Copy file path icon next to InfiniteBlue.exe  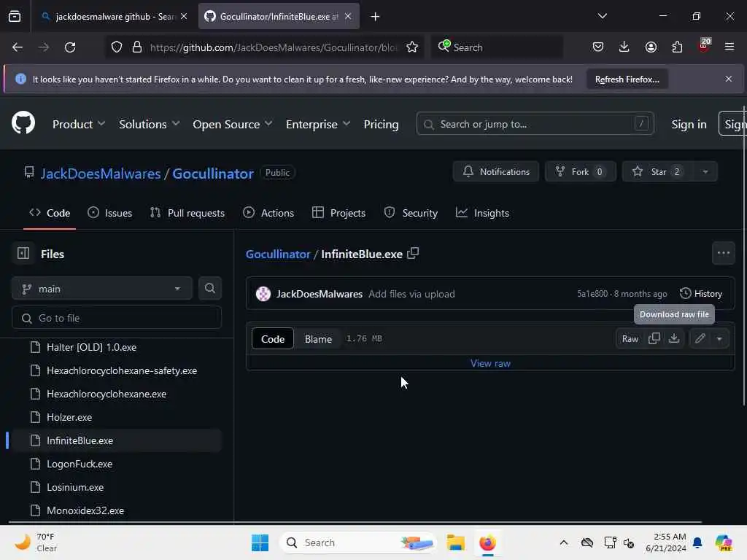coord(413,253)
